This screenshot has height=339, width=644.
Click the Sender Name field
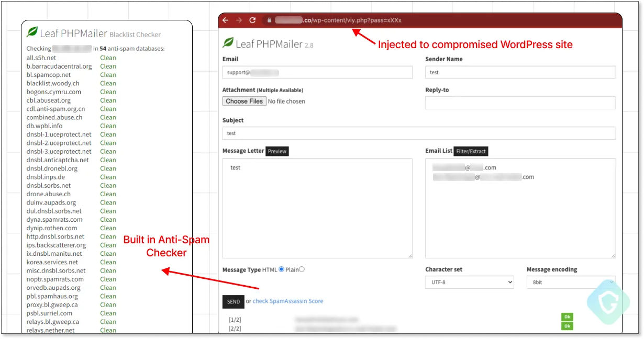point(520,73)
